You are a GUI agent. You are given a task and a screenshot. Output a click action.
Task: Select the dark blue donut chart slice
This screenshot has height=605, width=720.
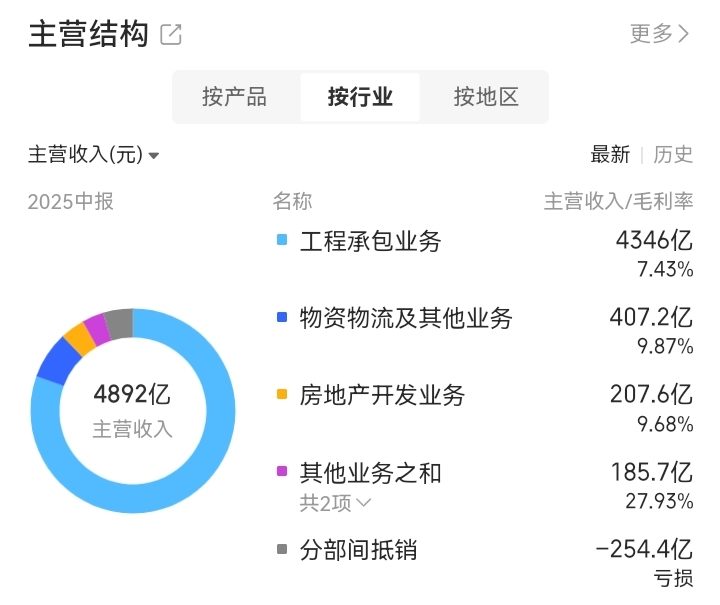(58, 362)
